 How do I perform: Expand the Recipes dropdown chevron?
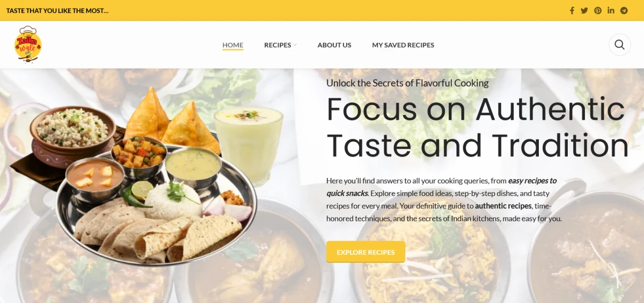click(295, 45)
